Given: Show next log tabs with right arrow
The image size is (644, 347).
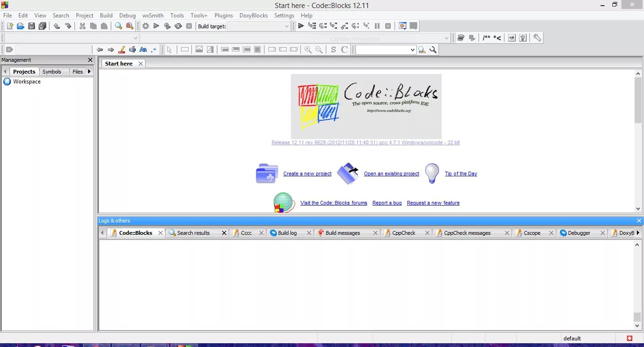Looking at the screenshot, I should pos(638,233).
